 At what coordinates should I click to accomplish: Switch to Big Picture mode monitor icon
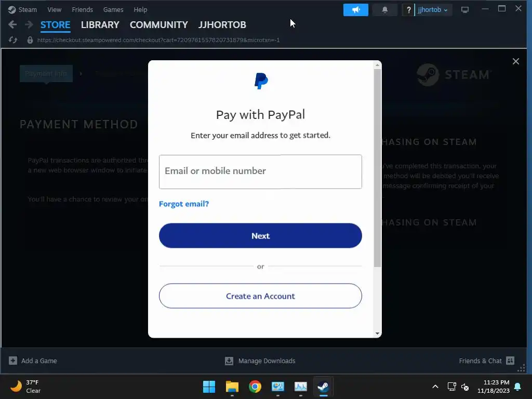point(465,10)
